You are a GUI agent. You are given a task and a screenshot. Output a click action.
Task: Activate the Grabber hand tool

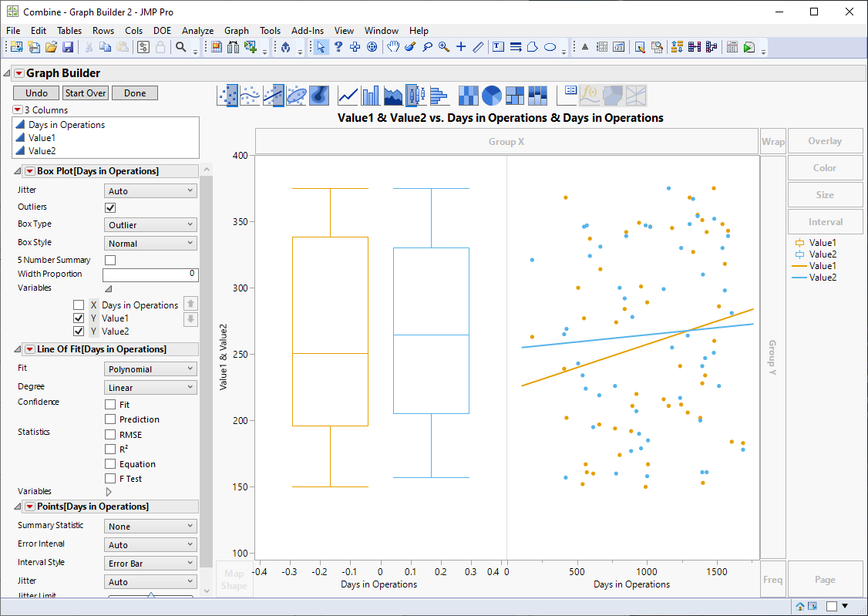pyautogui.click(x=393, y=47)
